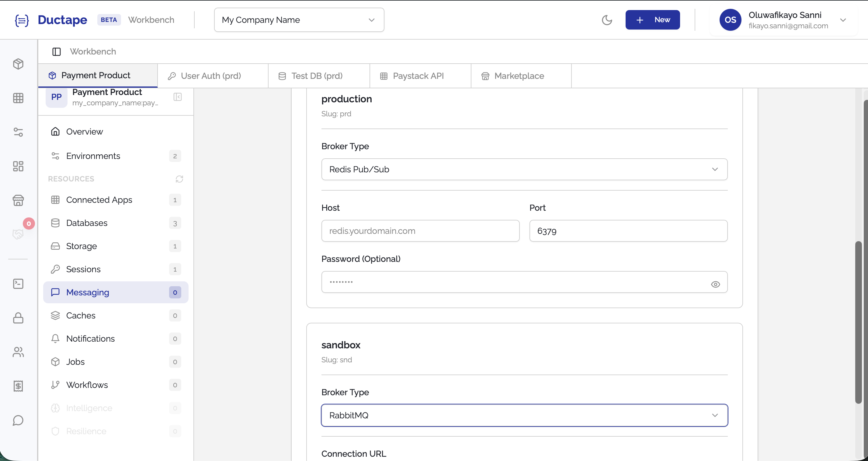This screenshot has width=868, height=461.
Task: Click the chat bubble icon at sidebar bottom
Action: tap(17, 421)
